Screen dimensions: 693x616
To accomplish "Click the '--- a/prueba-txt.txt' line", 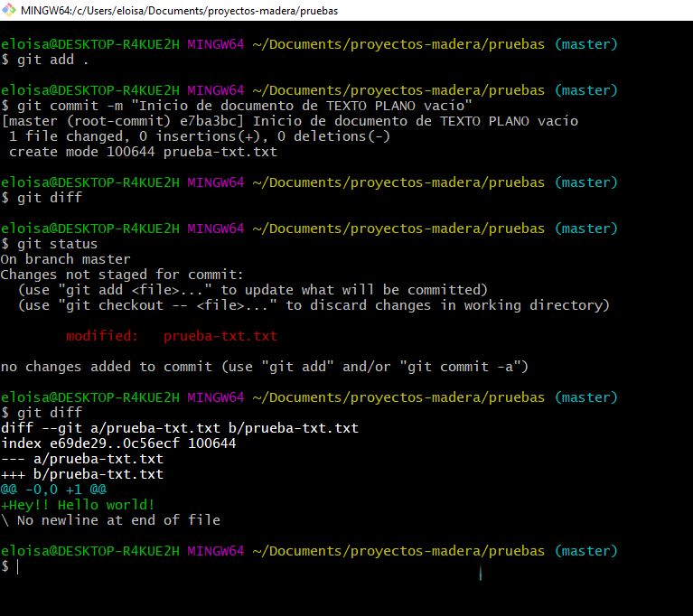I will tap(82, 459).
